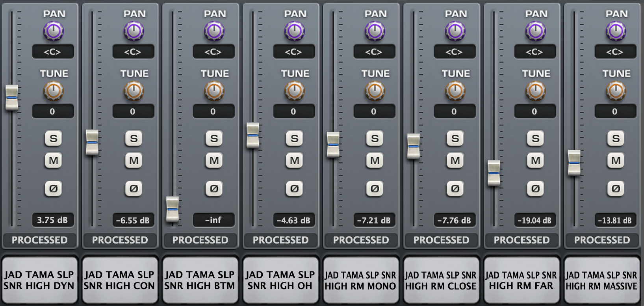Click the tune knob on HIGH RM MASSIVE channel
The image size is (644, 306).
(616, 91)
